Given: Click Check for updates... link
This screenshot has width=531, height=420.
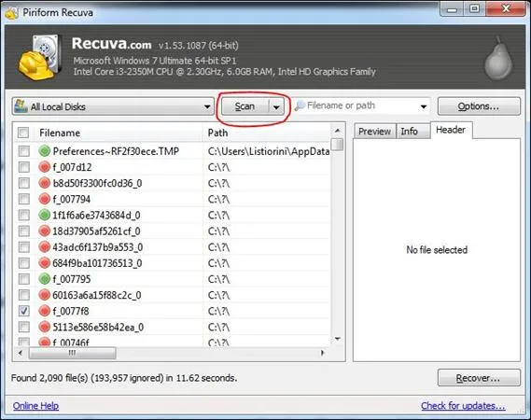Looking at the screenshot, I should [463, 405].
